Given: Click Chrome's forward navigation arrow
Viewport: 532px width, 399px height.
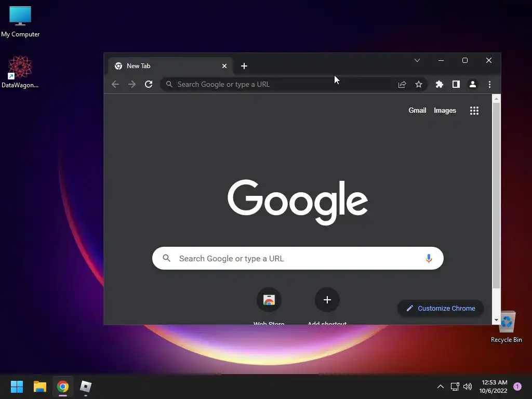Looking at the screenshot, I should (x=132, y=84).
